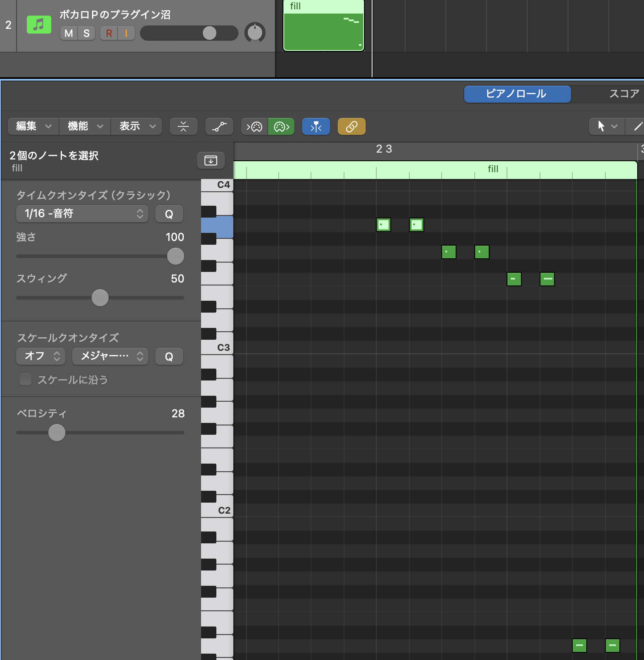This screenshot has height=660, width=644.
Task: Toggle the collapse mode icon
Action: coord(183,126)
